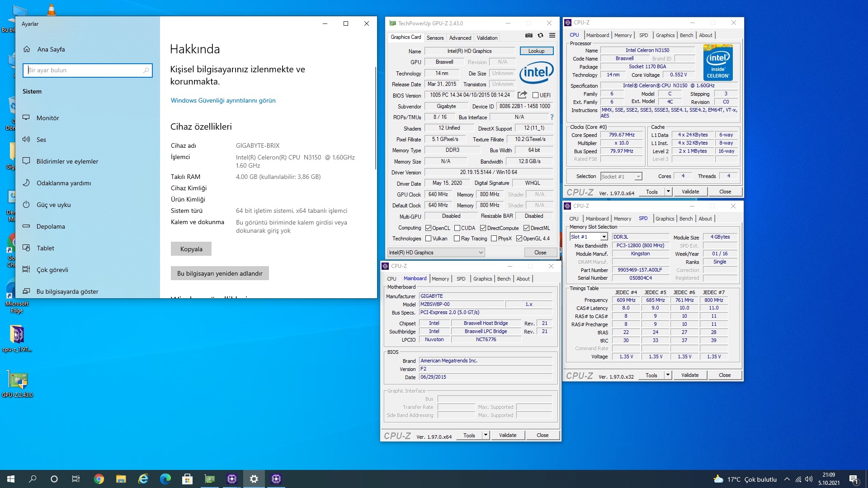
Task: Toggle the PhysX checkbox
Action: click(x=494, y=239)
